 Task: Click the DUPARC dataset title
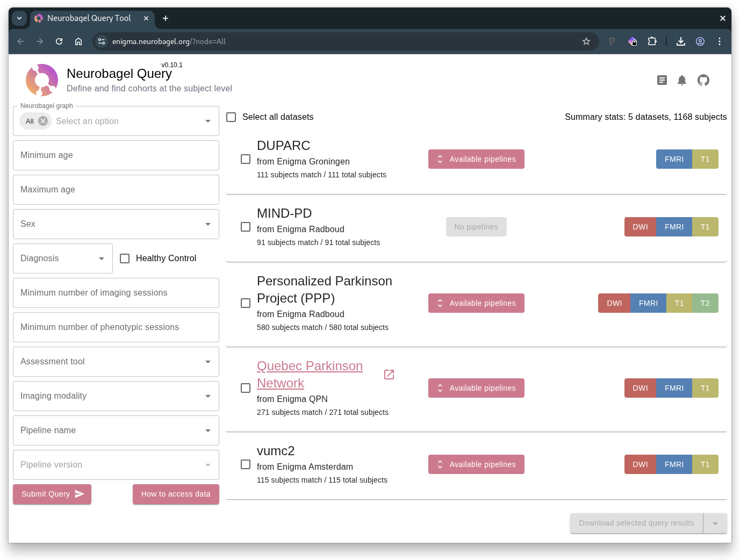(x=283, y=146)
